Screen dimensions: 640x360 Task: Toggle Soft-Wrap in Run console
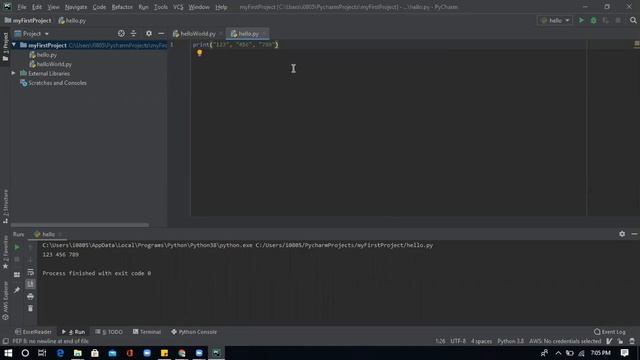pos(30,272)
